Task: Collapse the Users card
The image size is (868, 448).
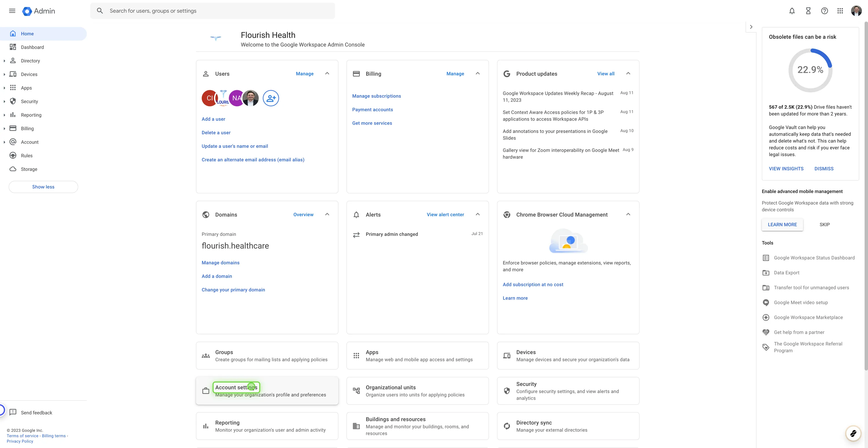Action: [x=327, y=73]
